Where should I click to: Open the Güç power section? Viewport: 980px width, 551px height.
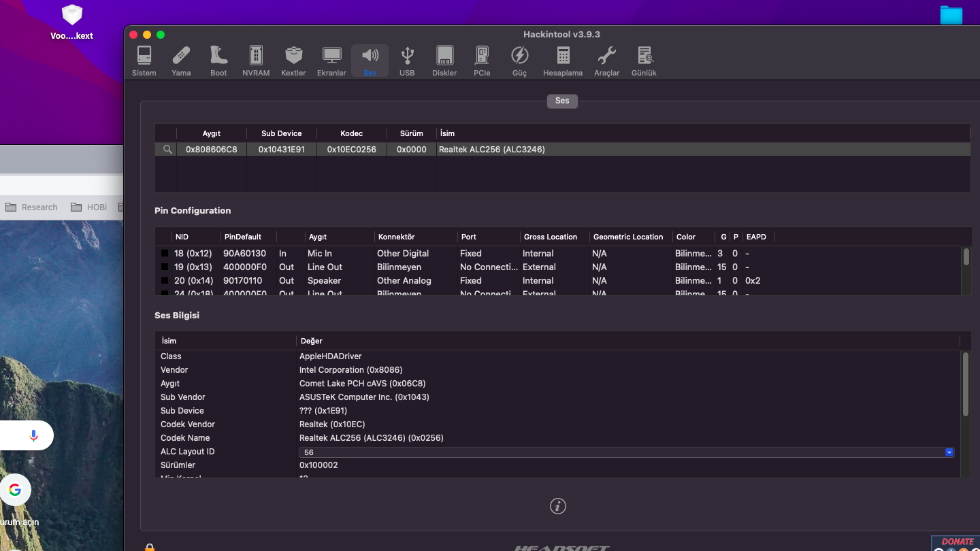(x=519, y=61)
